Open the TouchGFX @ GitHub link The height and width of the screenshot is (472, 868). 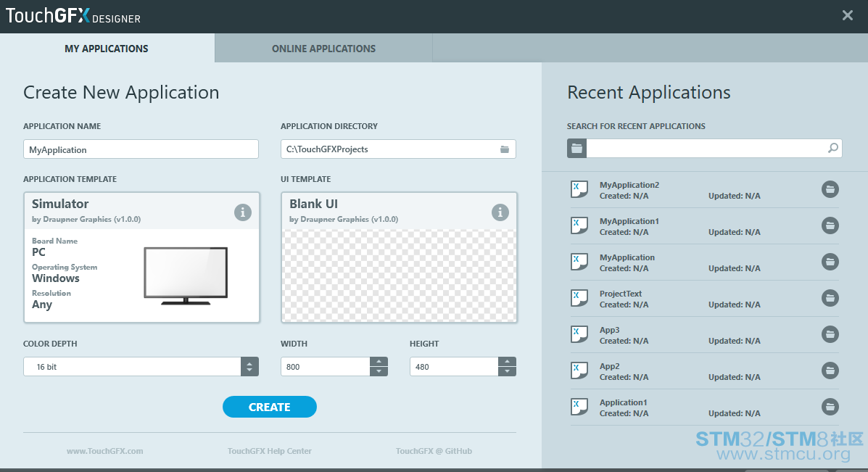pyautogui.click(x=434, y=451)
